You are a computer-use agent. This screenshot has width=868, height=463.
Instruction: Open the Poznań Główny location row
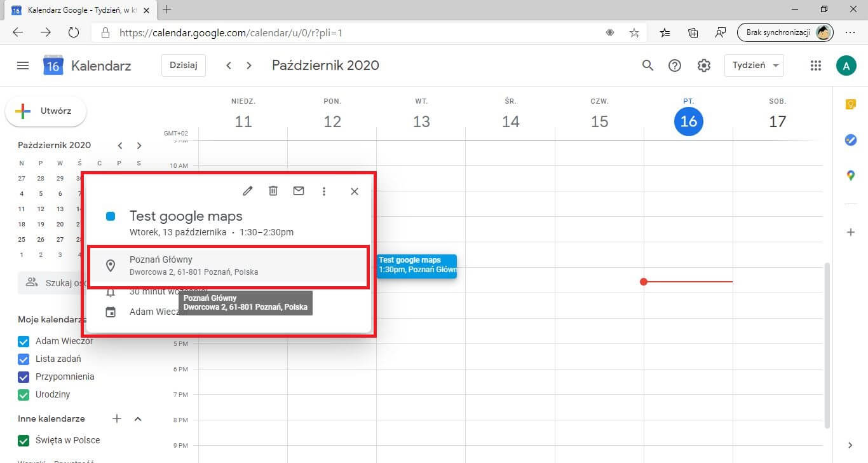click(228, 266)
